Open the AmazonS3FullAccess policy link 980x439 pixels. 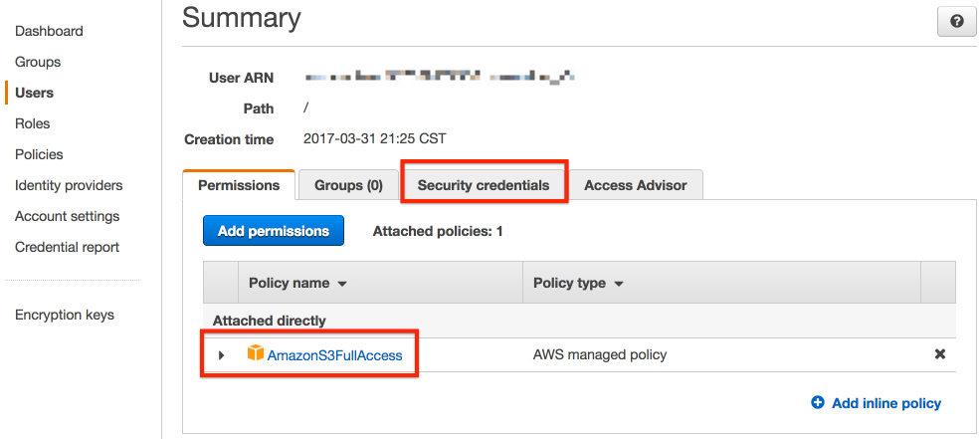[x=334, y=355]
